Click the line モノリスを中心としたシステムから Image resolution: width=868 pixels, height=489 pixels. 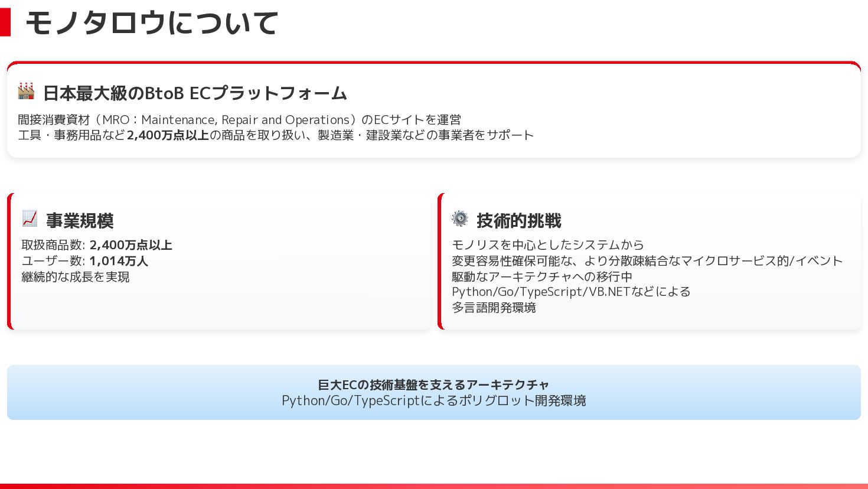point(547,245)
